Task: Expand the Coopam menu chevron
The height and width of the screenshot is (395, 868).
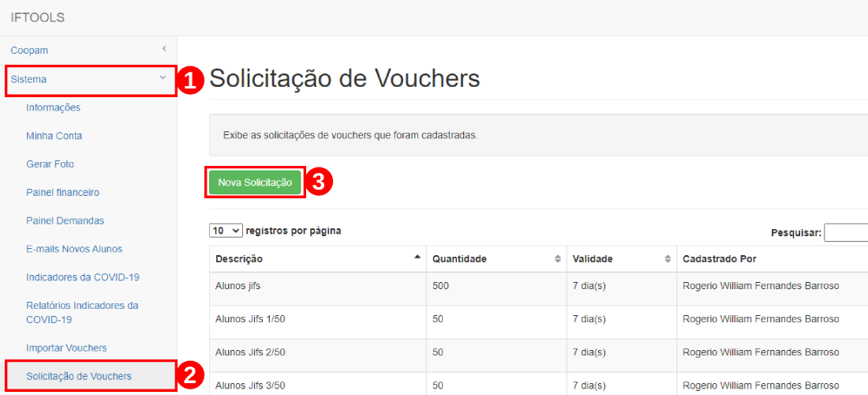Action: click(164, 49)
